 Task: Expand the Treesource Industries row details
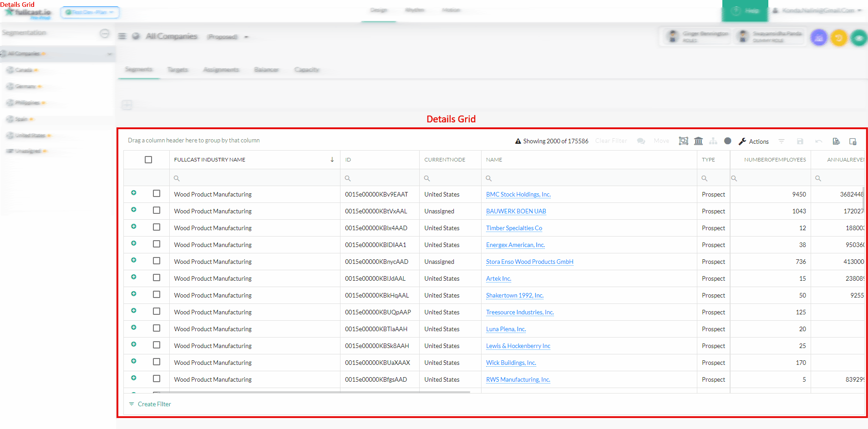(134, 311)
